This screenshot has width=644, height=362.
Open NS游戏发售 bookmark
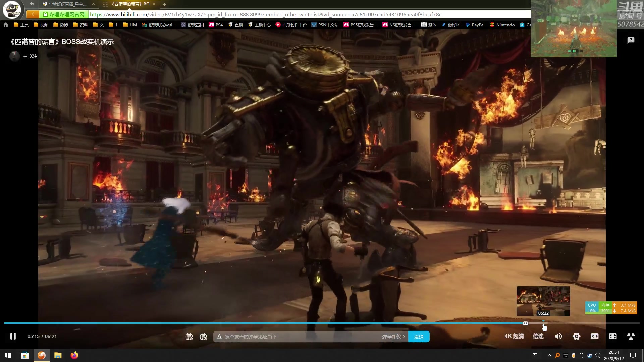coord(398,25)
